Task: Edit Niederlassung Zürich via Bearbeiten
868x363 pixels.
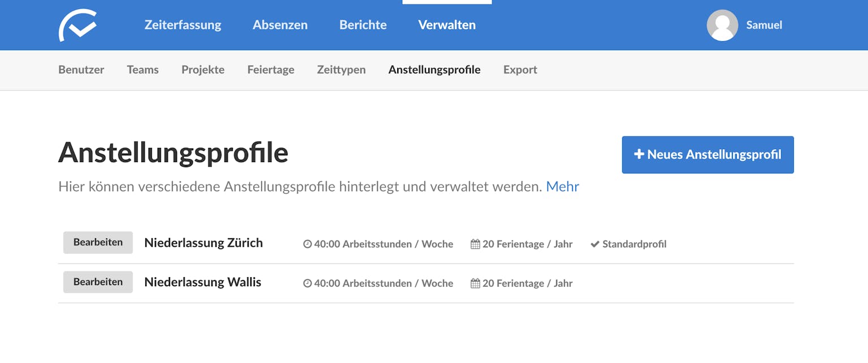Action: (x=98, y=242)
